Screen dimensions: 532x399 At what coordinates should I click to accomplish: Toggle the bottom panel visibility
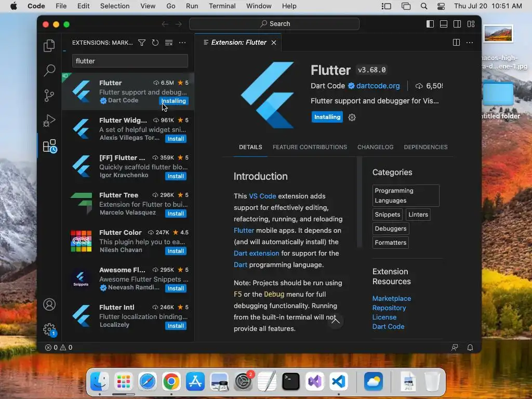(444, 24)
